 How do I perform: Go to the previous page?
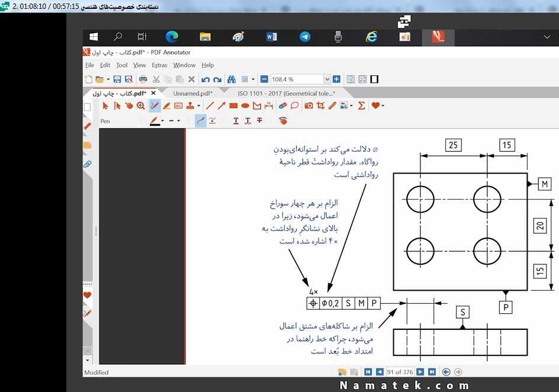(380, 372)
